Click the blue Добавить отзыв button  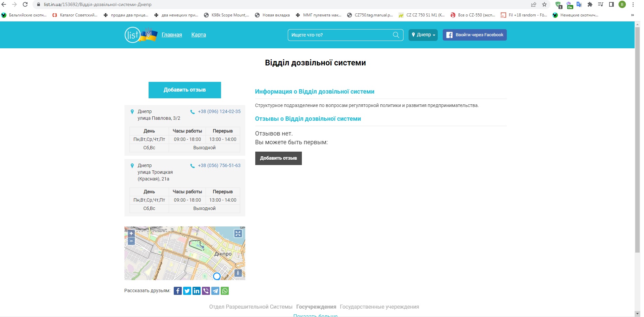[x=184, y=90]
